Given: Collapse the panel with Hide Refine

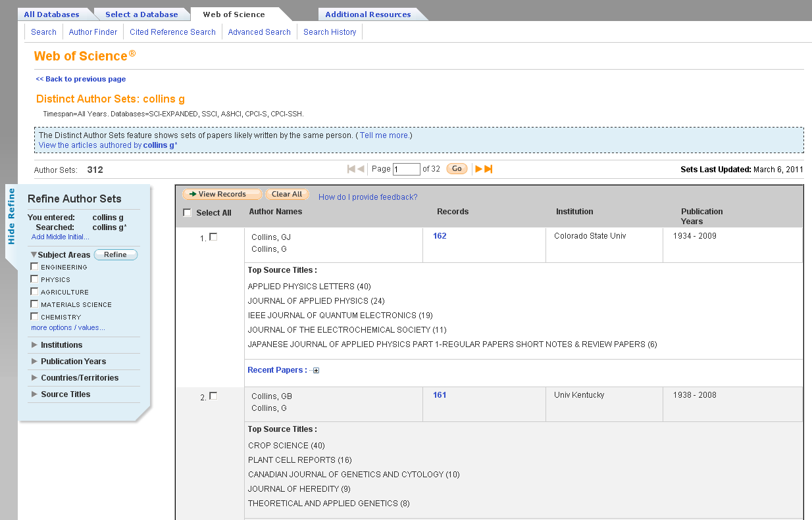Looking at the screenshot, I should [x=11, y=216].
